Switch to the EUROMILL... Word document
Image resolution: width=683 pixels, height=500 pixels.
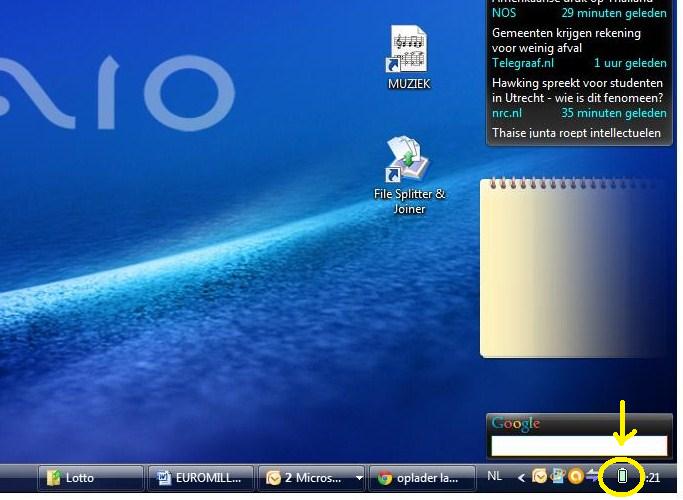[201, 478]
